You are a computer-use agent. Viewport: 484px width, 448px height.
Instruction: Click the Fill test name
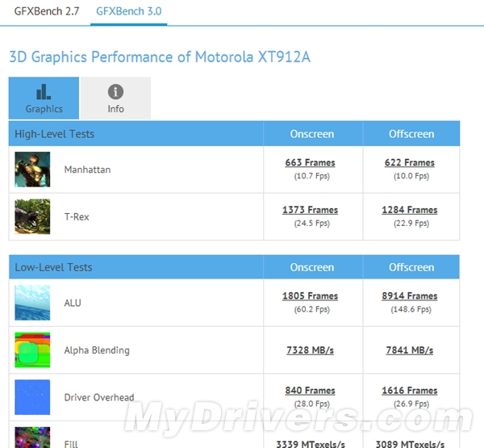(71, 444)
